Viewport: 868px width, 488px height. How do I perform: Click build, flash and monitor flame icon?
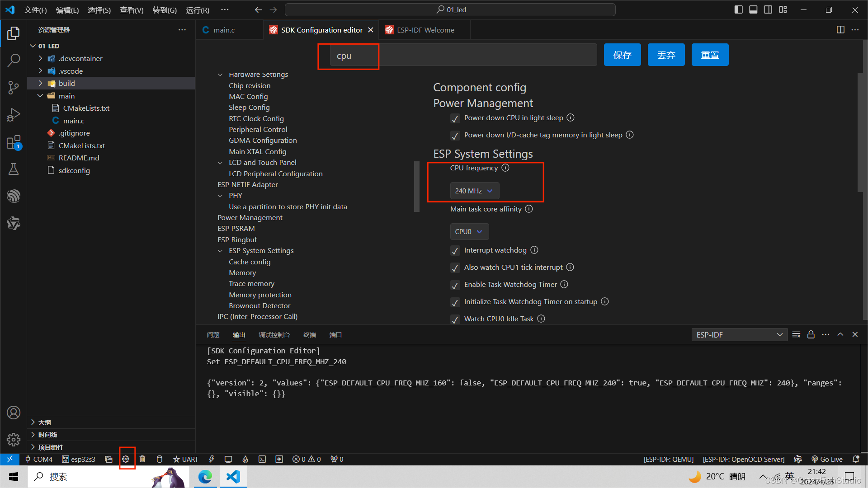[x=245, y=459]
